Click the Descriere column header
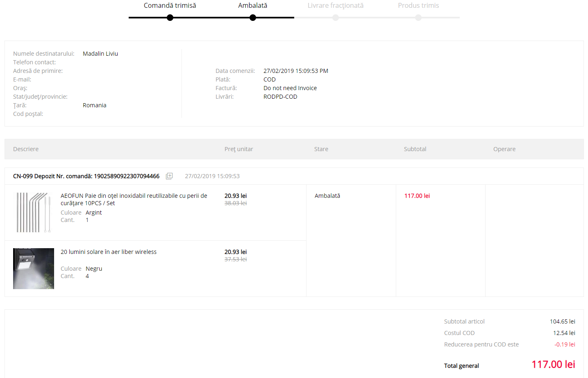This screenshot has width=588, height=378. [x=26, y=149]
